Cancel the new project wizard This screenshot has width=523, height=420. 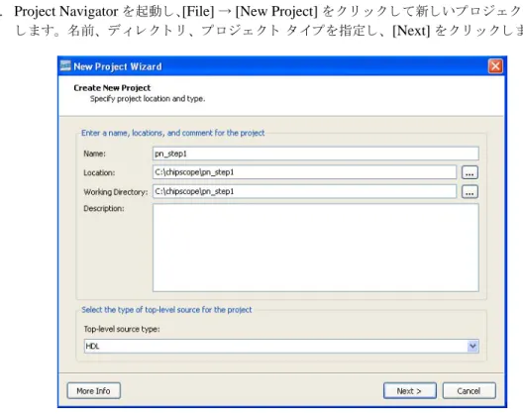(x=469, y=390)
